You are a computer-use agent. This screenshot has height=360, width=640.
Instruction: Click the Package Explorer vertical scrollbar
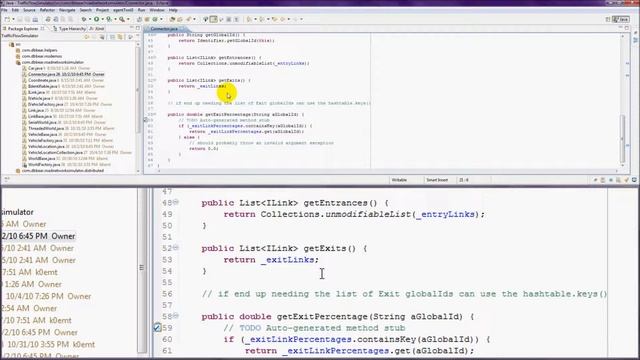(138, 108)
